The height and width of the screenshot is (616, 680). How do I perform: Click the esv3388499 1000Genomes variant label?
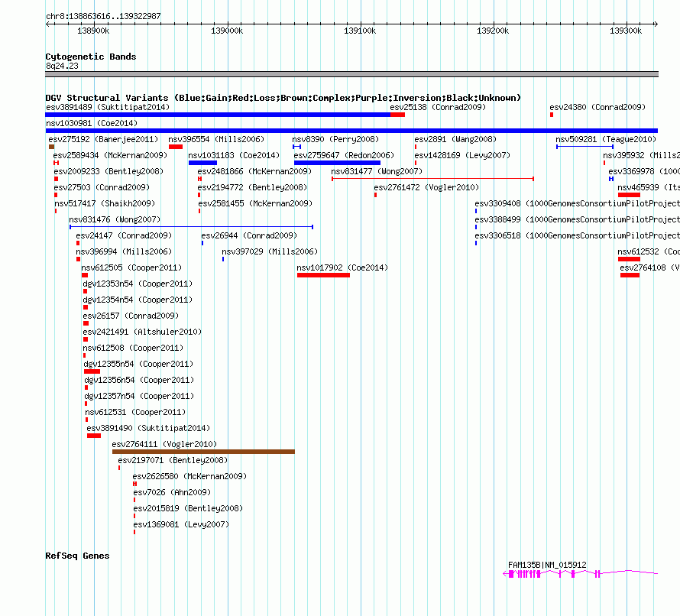577,219
